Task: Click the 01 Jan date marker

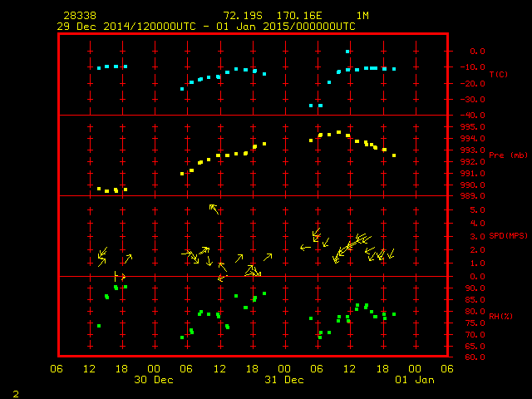Action: point(414,380)
